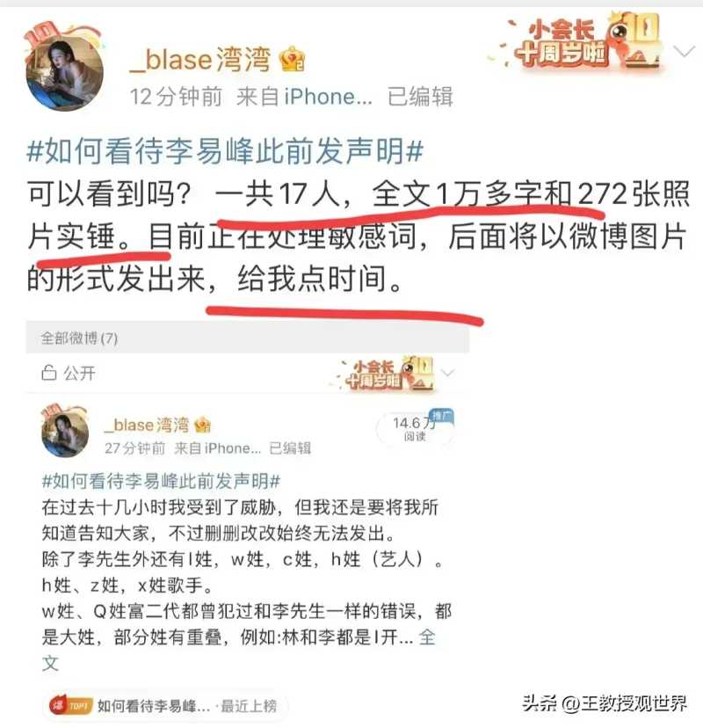Open the 14.6万 阅读 view count button
Viewport: 703px width, 728px height.
click(x=415, y=428)
